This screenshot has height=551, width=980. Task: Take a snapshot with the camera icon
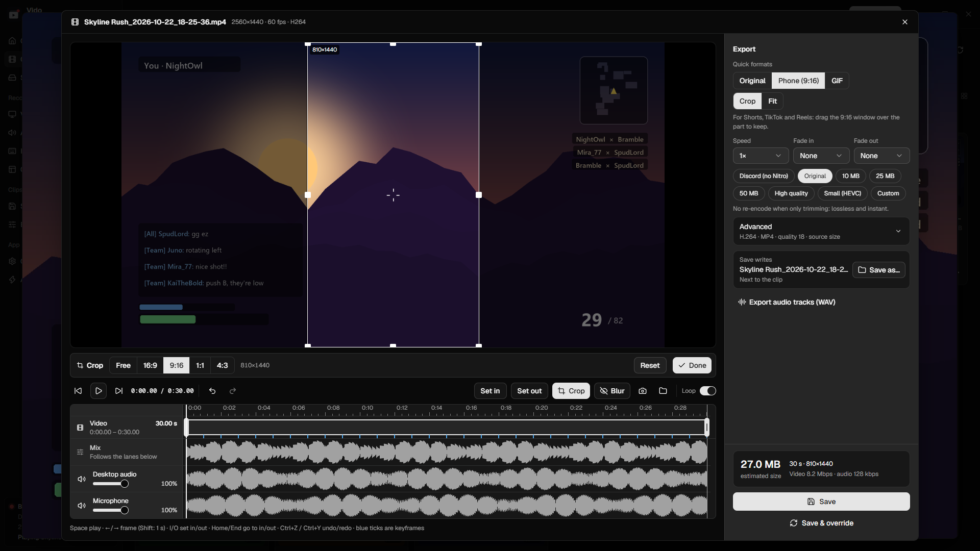point(643,391)
